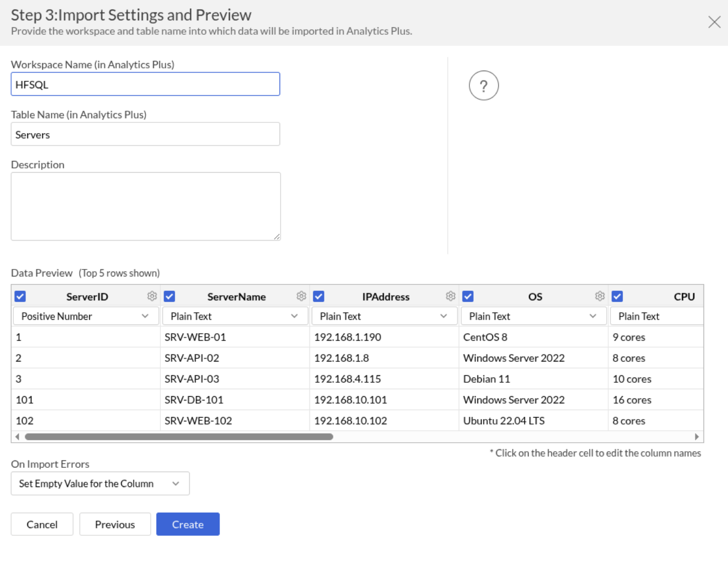Open IPAddress Plain Text data type dropdown

click(384, 316)
